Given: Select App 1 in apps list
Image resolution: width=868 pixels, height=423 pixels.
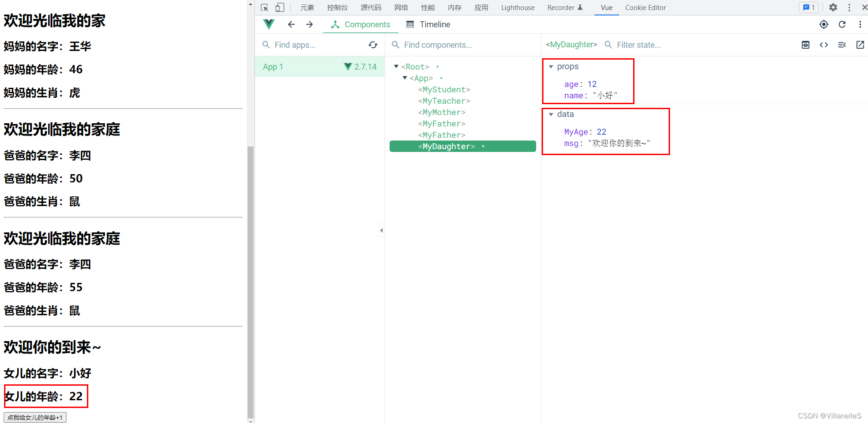Looking at the screenshot, I should click(x=320, y=67).
